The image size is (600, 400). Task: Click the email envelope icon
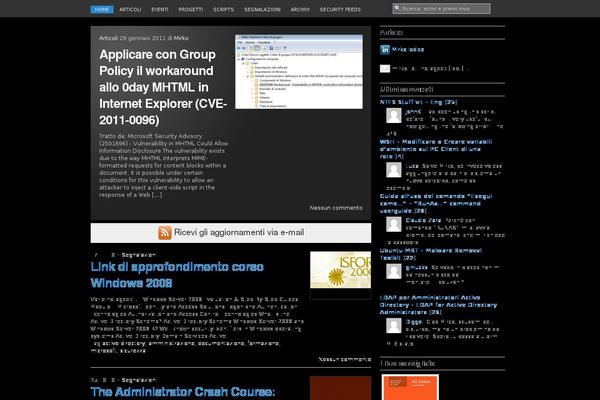(385, 69)
